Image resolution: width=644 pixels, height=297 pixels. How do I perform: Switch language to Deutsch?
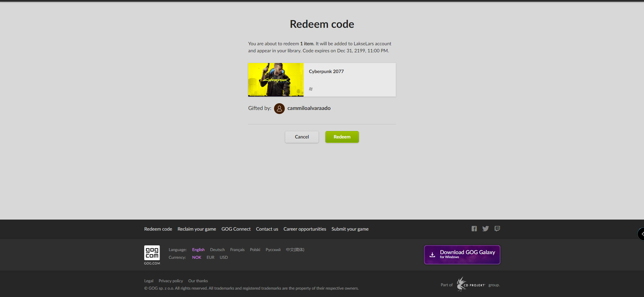217,250
